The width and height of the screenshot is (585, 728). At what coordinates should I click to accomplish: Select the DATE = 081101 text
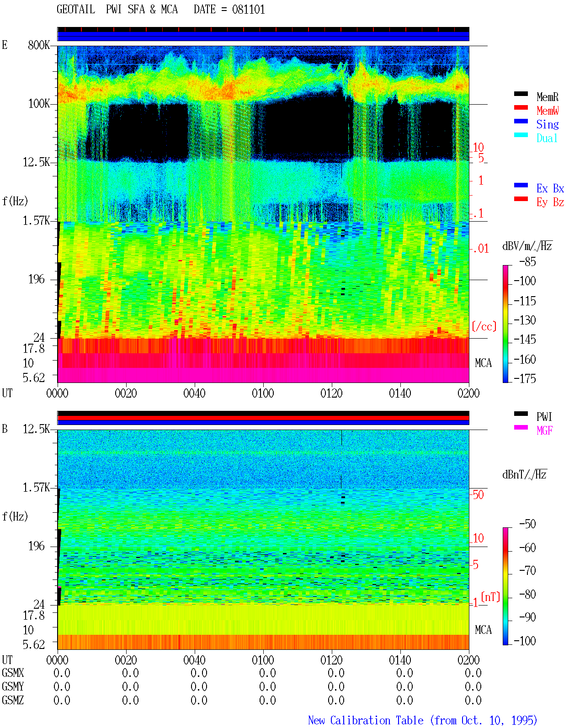(229, 10)
